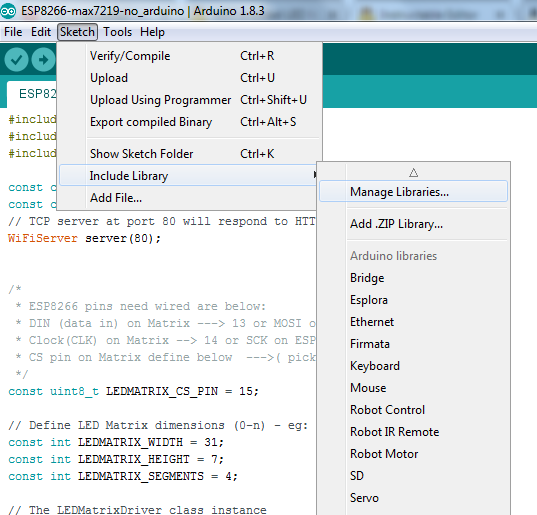This screenshot has width=537, height=515.
Task: Switch to the ESP82 sketch tab
Action: pos(32,94)
